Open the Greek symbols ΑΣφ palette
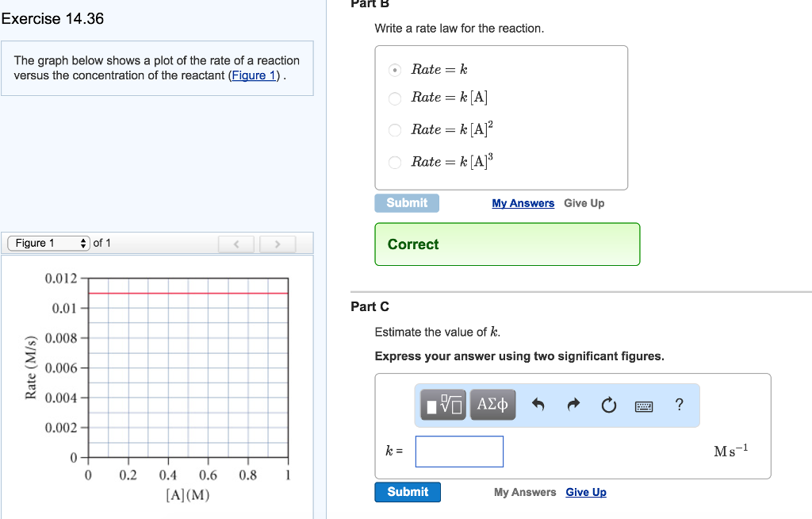The image size is (812, 519). [492, 405]
